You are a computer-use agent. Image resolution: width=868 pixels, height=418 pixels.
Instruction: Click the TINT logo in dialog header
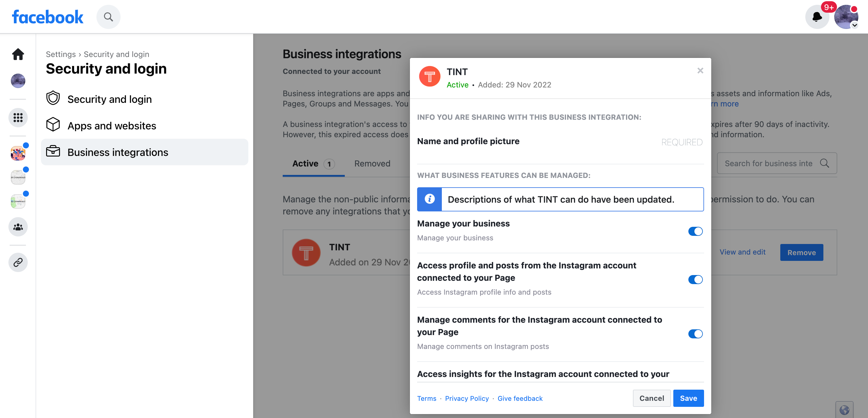429,77
